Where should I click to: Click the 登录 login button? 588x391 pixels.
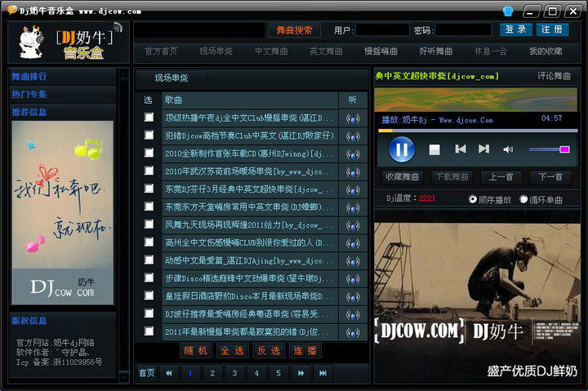[516, 29]
